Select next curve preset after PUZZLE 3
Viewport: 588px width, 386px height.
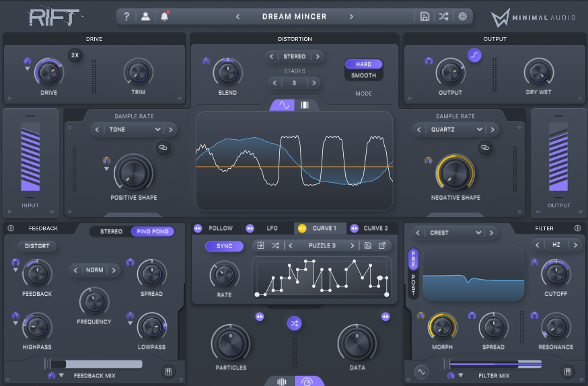(x=352, y=245)
